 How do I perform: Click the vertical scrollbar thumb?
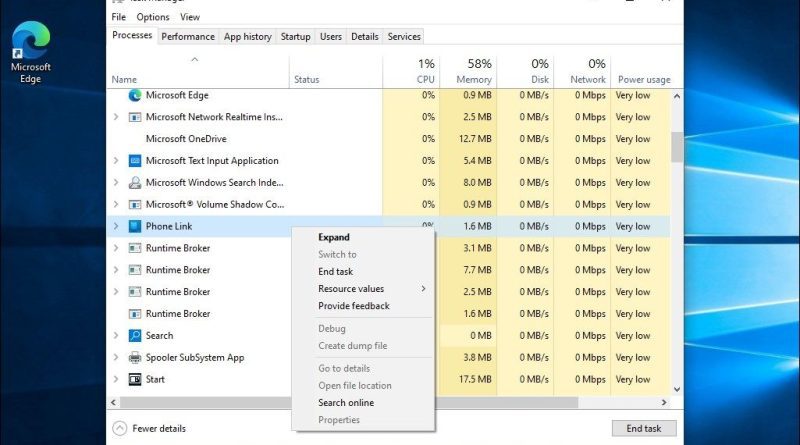677,147
